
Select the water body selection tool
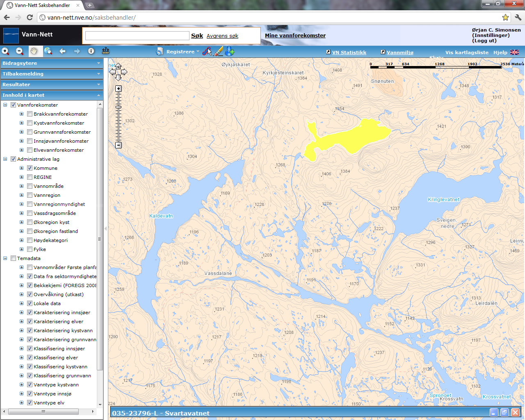[207, 51]
